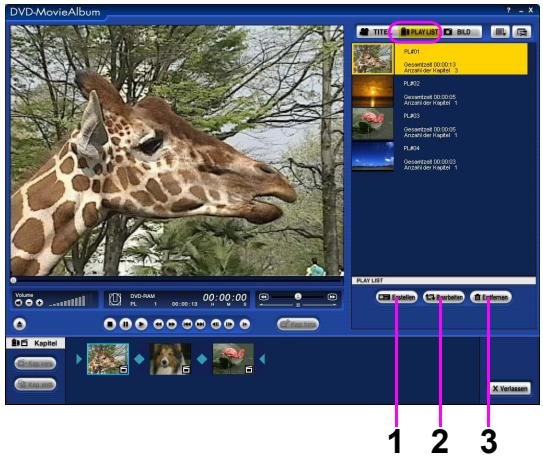Click the volume level bars
The width and height of the screenshot is (543, 456).
tap(68, 301)
